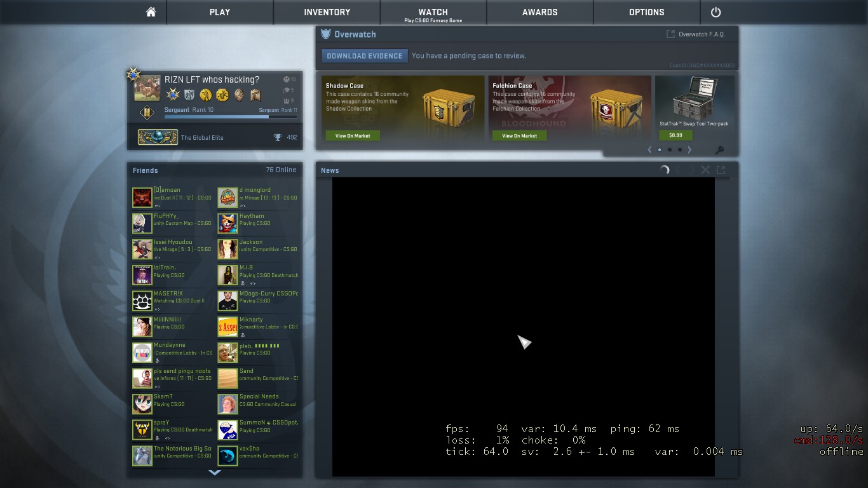
Task: Select friend Sand
Action: 258,378
